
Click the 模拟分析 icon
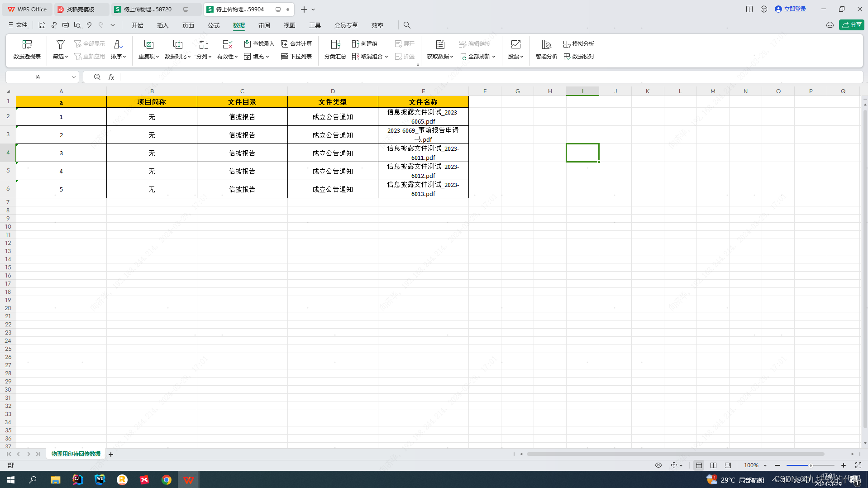(579, 43)
